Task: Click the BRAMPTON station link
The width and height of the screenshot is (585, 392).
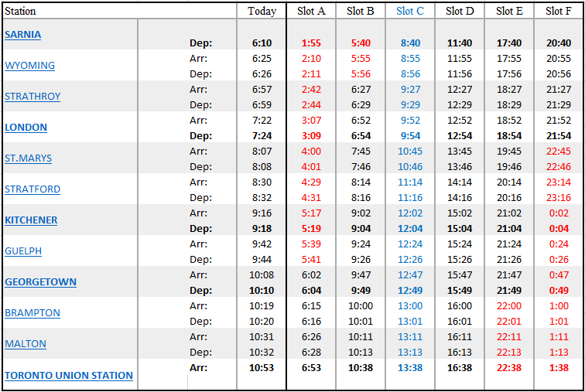Action: point(32,313)
